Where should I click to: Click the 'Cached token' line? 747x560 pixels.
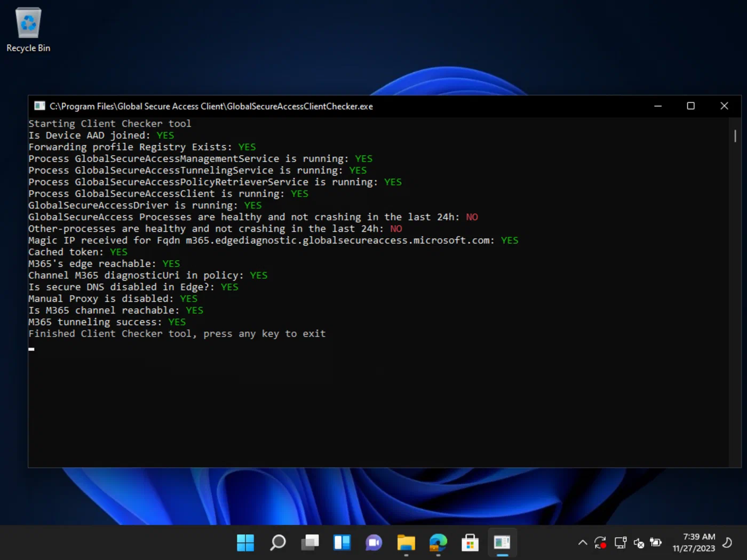pos(78,252)
